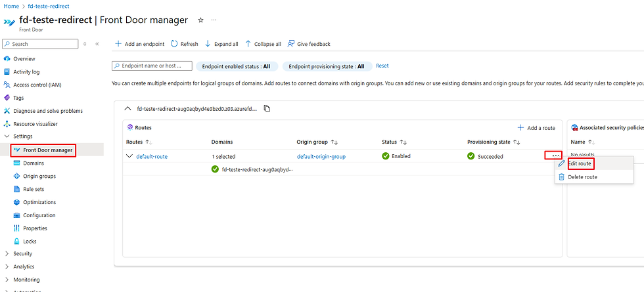Refresh the Front Door manager
The height and width of the screenshot is (292, 644).
tap(185, 44)
